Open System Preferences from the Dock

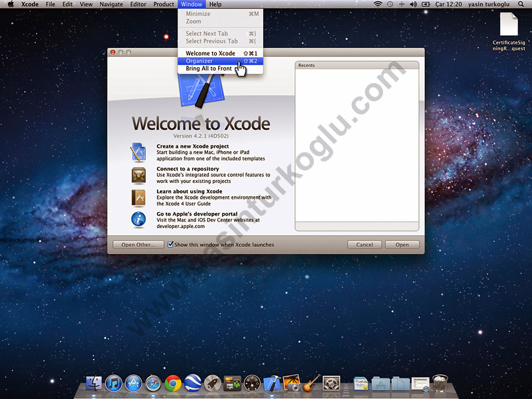[331, 384]
